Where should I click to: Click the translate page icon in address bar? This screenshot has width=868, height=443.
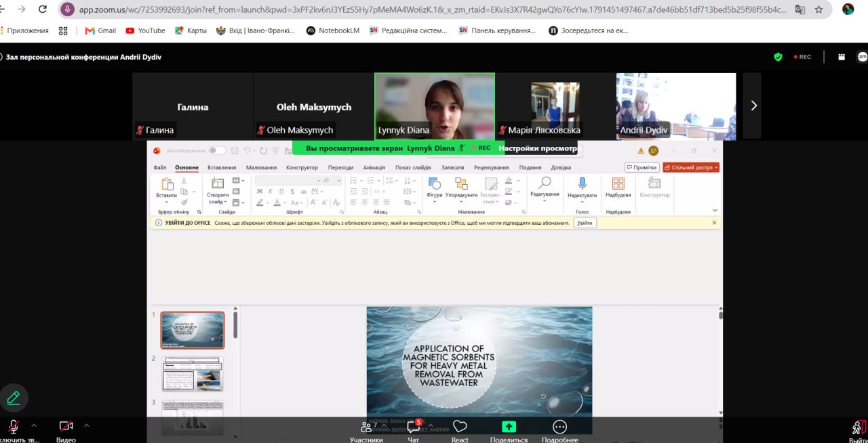point(800,9)
